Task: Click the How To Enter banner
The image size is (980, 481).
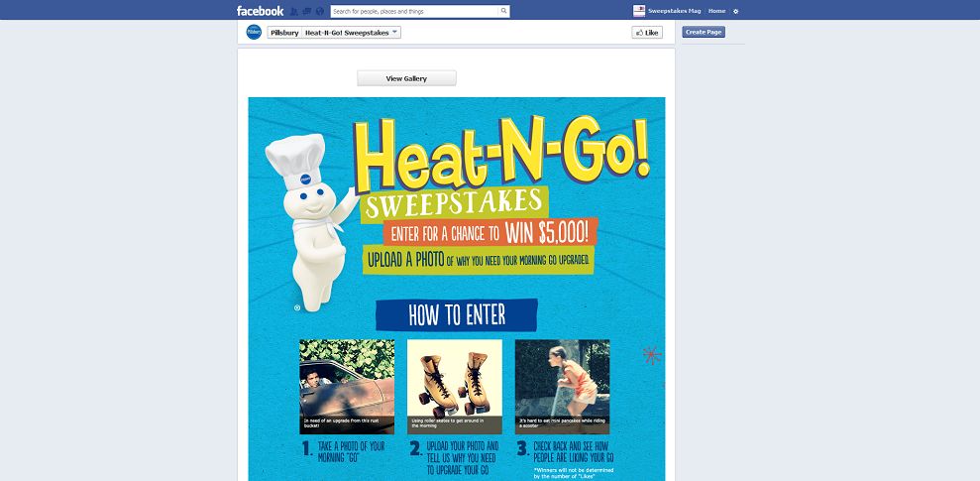Action: click(457, 315)
